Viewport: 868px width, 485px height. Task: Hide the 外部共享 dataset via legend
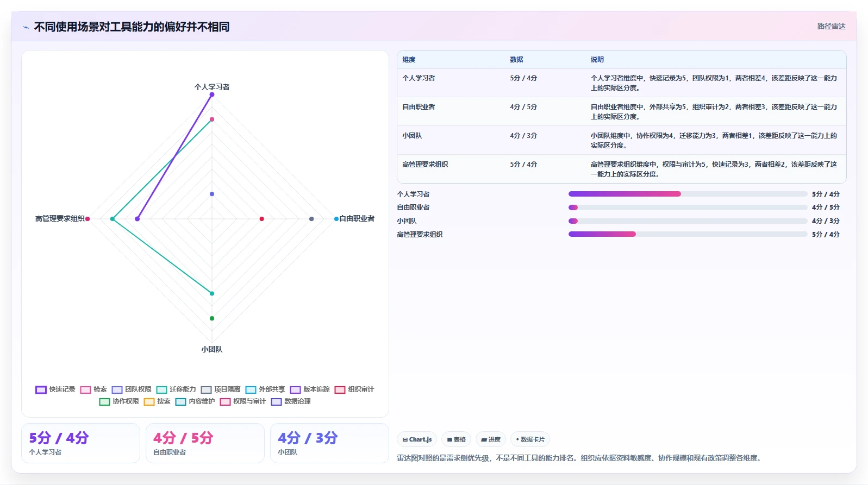265,389
